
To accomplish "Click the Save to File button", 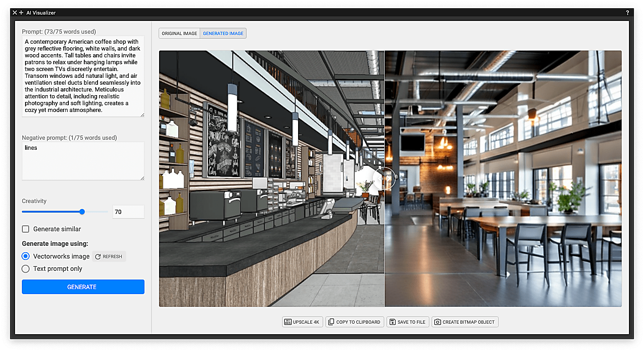I will tap(407, 322).
